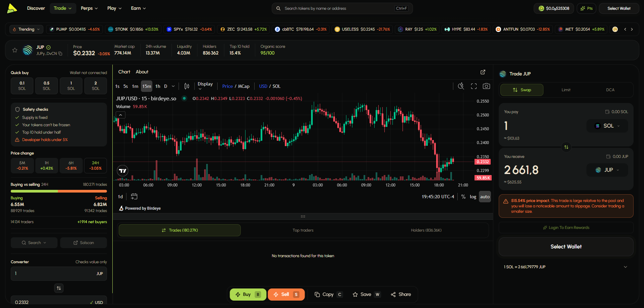
Task: Open Top traders tab
Action: click(x=303, y=230)
